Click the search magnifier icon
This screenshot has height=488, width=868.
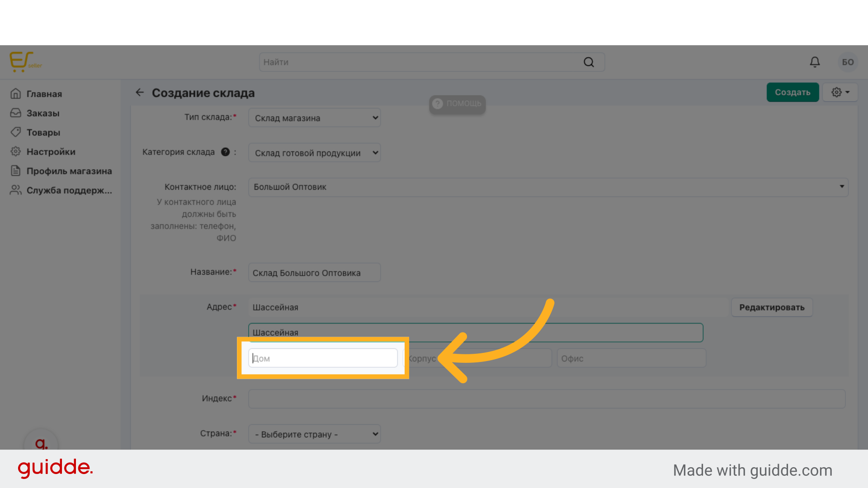tap(589, 62)
